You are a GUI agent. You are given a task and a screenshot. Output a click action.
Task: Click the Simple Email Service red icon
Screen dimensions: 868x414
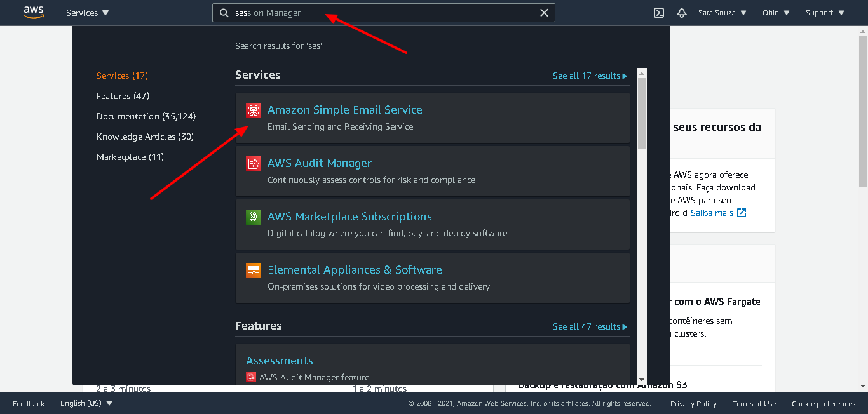(x=254, y=110)
